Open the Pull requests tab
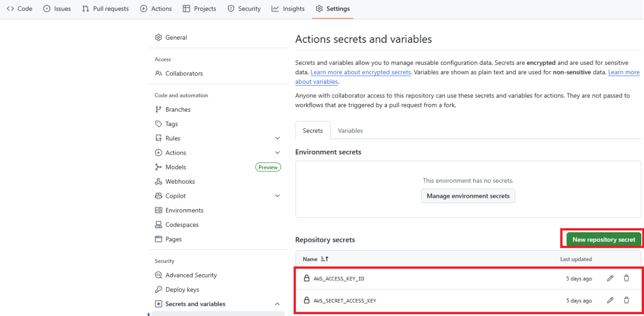 [105, 9]
